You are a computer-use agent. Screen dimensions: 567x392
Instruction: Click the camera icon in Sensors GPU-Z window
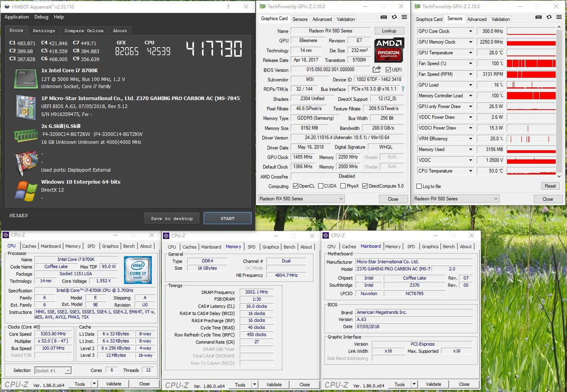pos(539,17)
